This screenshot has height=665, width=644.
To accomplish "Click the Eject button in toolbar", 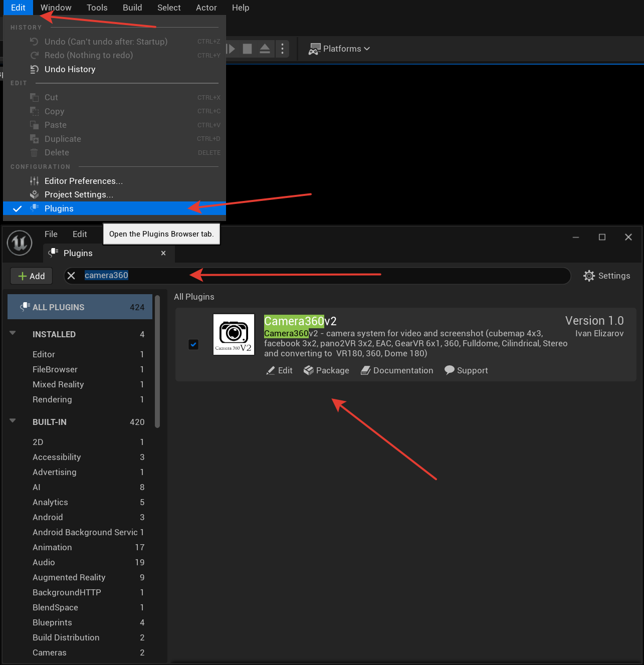I will coord(265,49).
